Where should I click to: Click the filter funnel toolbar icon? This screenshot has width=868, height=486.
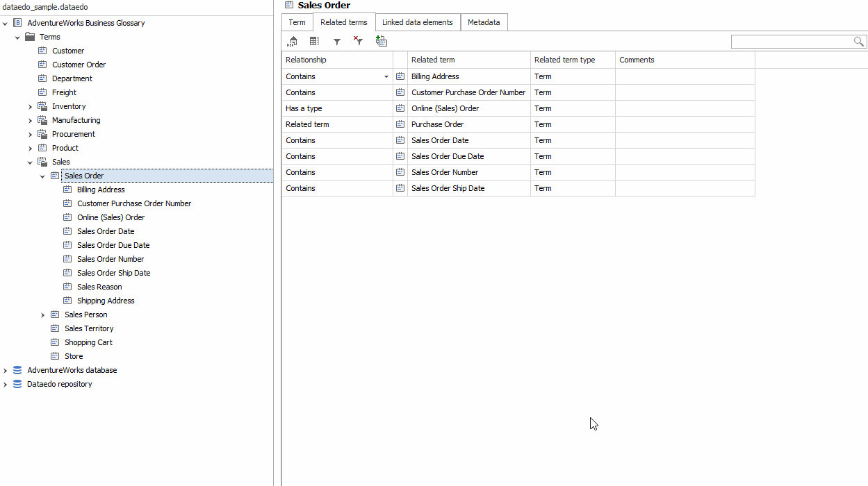[x=337, y=42]
